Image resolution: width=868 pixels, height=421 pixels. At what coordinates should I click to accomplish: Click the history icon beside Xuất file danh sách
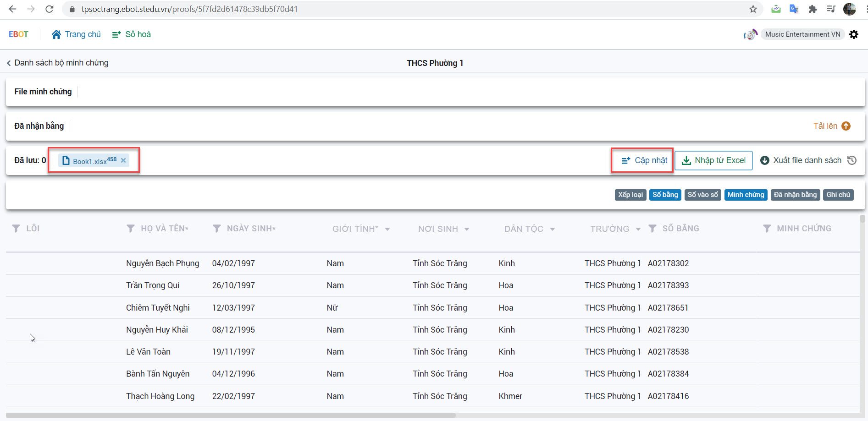852,160
